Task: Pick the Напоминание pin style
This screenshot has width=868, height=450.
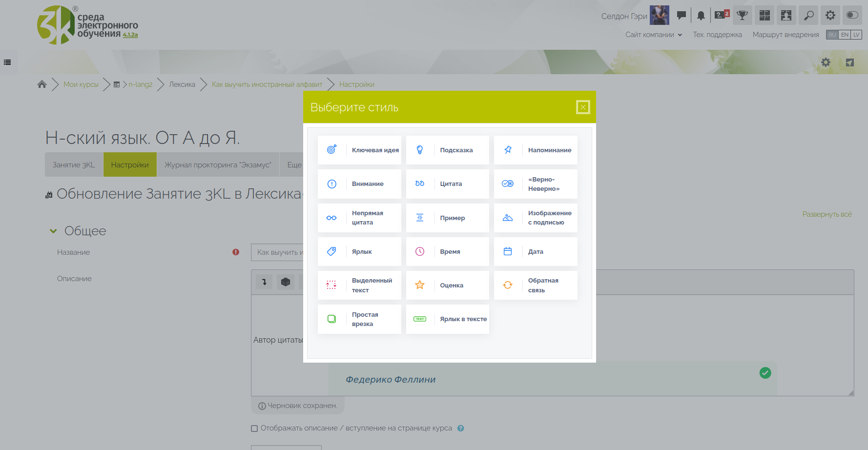Action: [x=536, y=150]
